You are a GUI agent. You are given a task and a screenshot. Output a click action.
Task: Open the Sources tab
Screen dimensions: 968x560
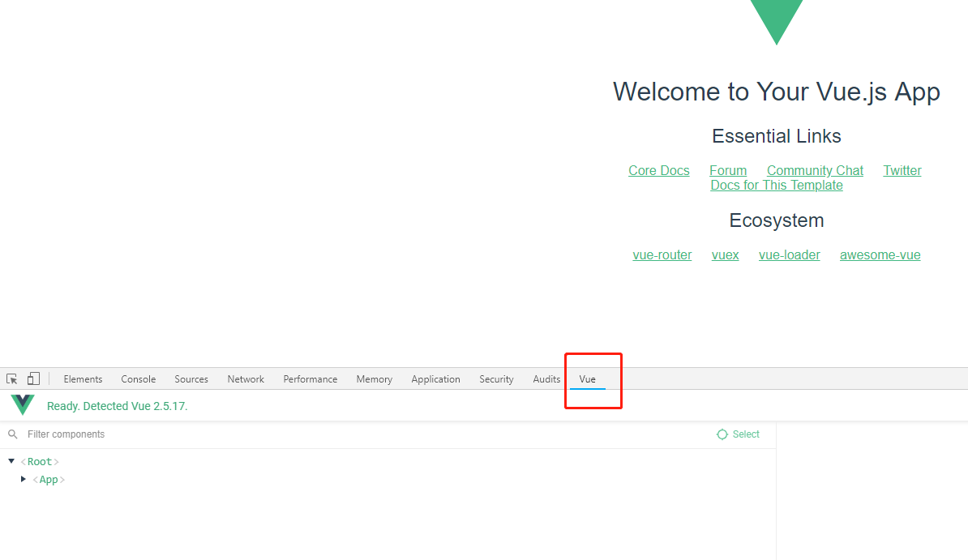pos(191,379)
